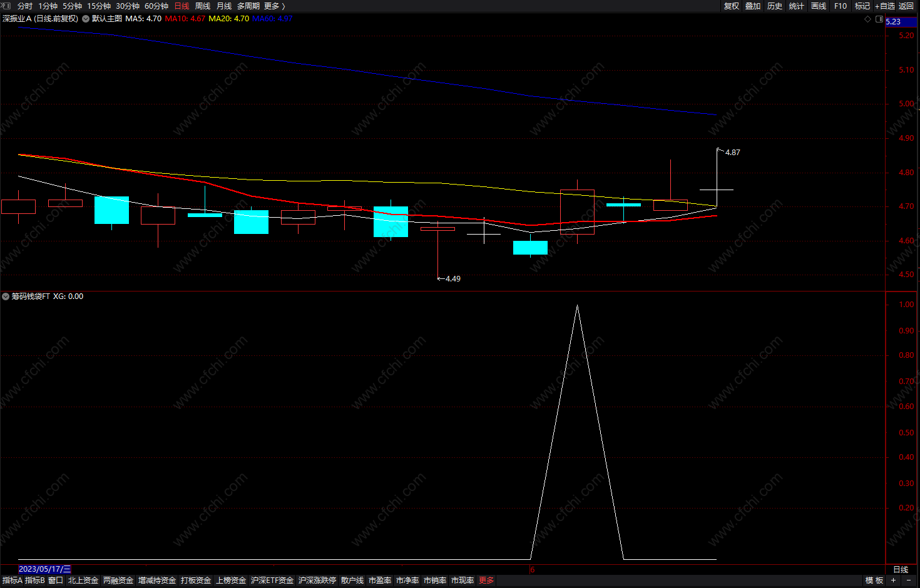Click the MA10: 4.67 value
The image size is (920, 588).
[x=185, y=19]
